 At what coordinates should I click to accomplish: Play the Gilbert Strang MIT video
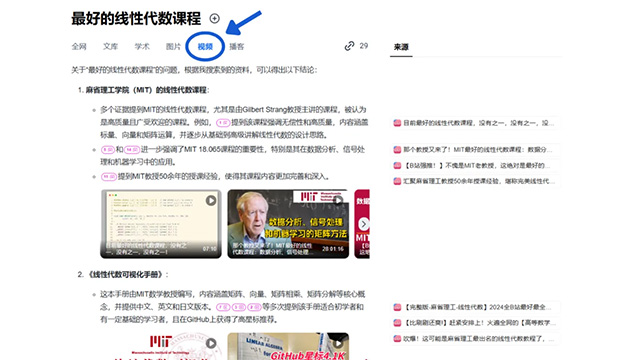(338, 200)
